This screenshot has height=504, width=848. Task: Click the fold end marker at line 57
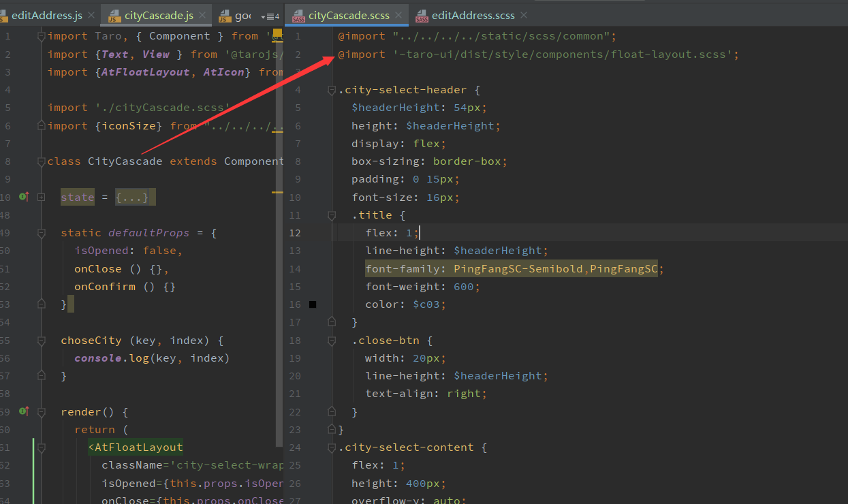coord(42,376)
